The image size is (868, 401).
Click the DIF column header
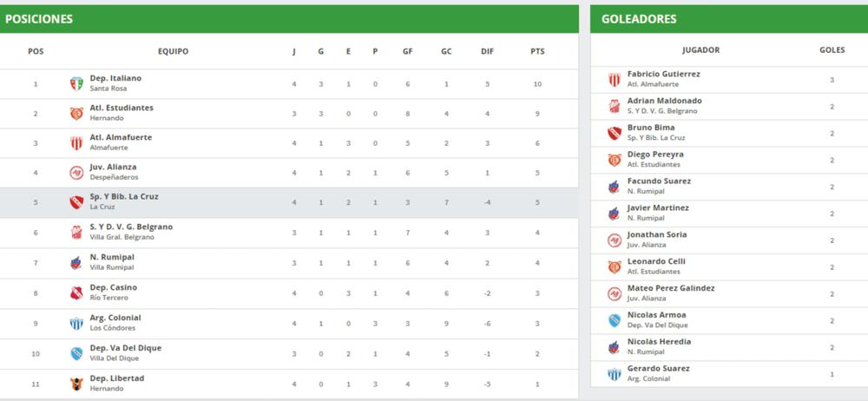487,51
